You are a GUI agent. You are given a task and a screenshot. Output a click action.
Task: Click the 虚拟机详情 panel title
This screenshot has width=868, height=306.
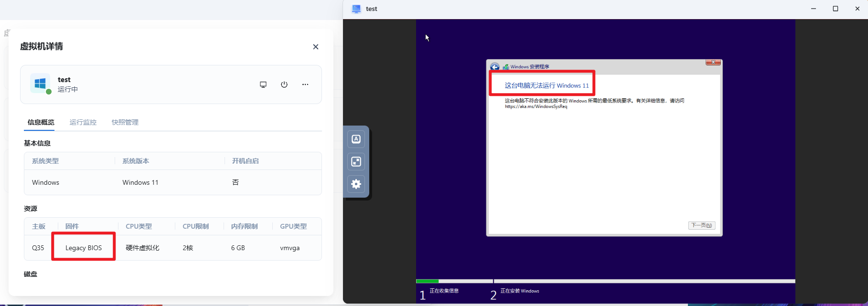42,46
